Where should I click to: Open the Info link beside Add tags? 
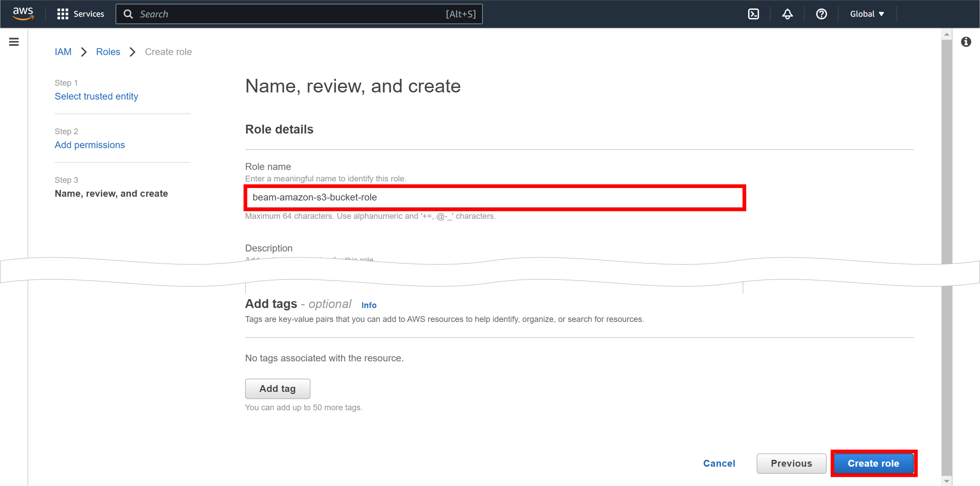369,305
